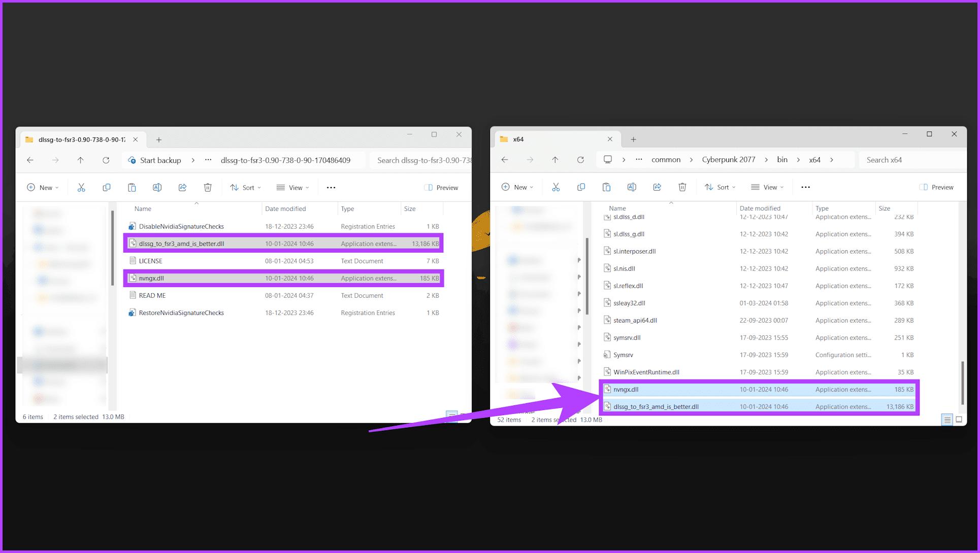
Task: Click Paste icon in right x64 window
Action: point(606,187)
